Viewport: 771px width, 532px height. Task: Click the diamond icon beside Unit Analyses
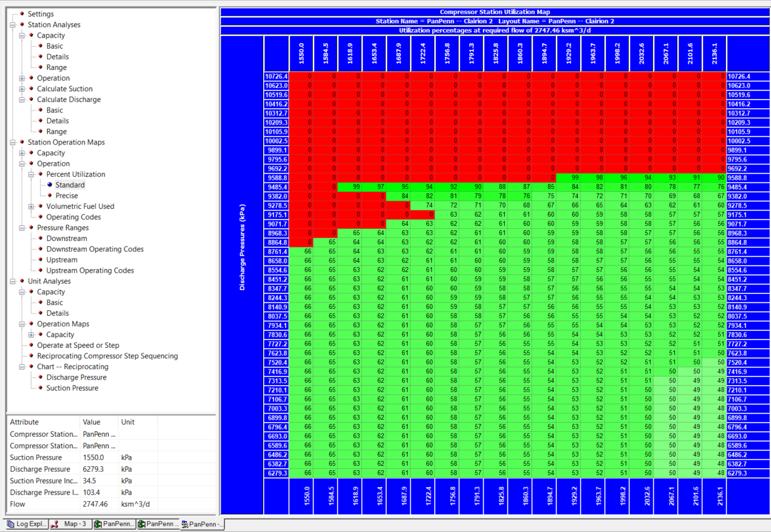pyautogui.click(x=21, y=281)
